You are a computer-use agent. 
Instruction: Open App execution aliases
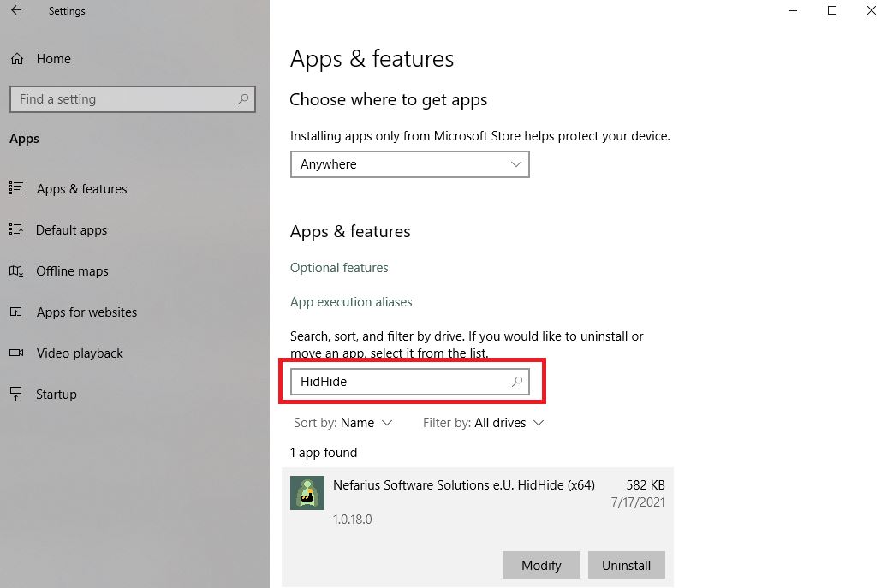[x=351, y=302]
